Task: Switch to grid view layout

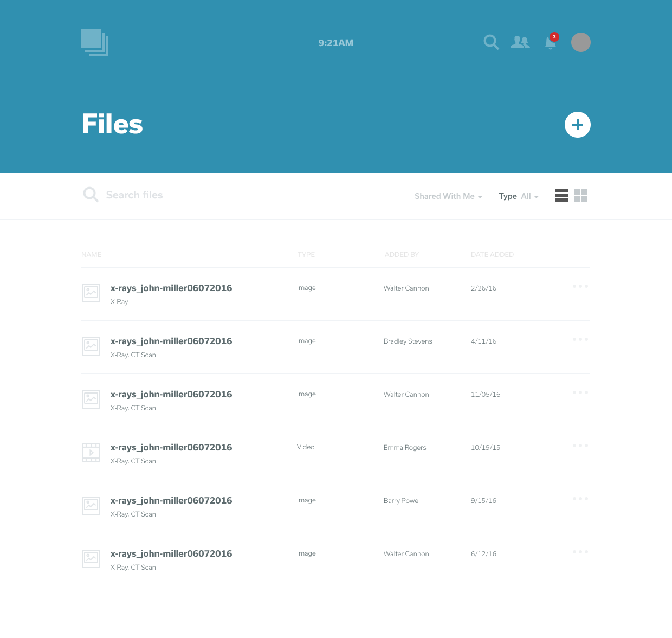Action: tap(580, 195)
